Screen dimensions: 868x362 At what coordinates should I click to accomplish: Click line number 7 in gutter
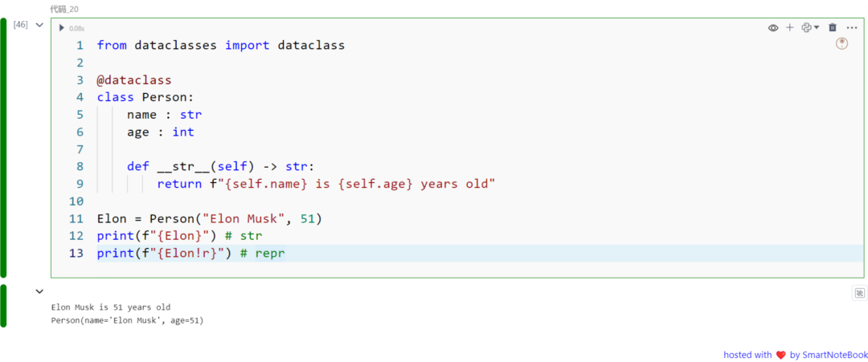point(80,149)
